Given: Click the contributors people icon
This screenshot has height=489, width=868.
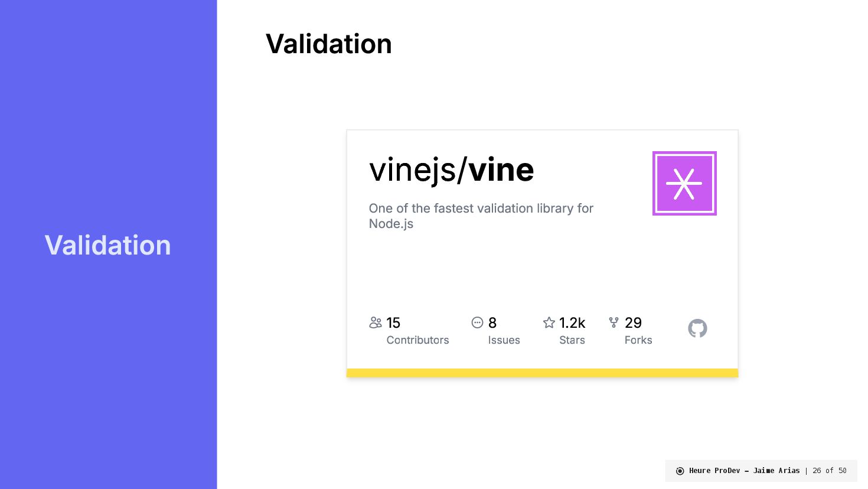Looking at the screenshot, I should 376,322.
